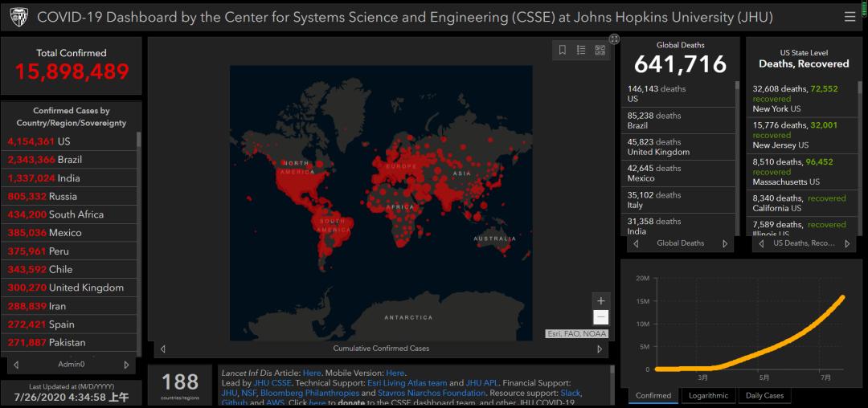Click next arrow beside Cumulative Confirmed Cases

tap(599, 349)
